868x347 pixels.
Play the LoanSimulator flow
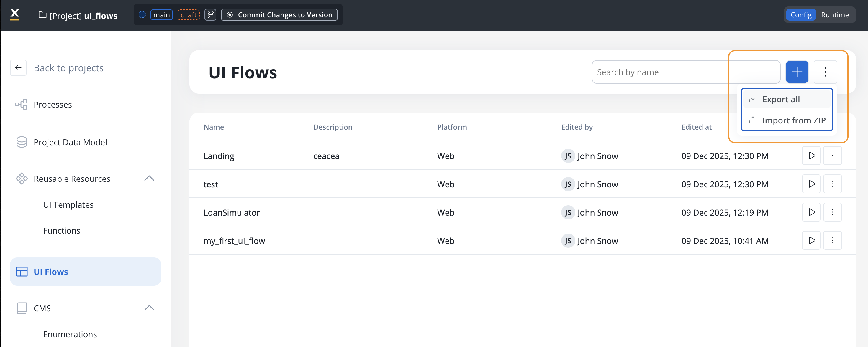[811, 212]
